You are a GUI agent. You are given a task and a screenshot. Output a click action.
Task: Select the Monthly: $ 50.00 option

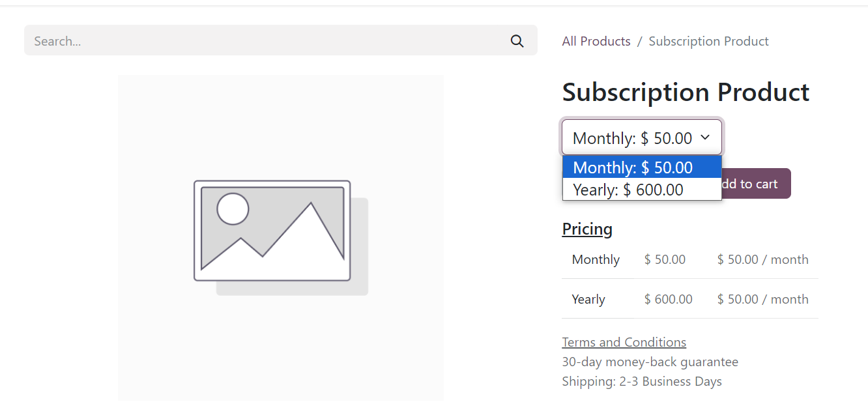pyautogui.click(x=633, y=167)
